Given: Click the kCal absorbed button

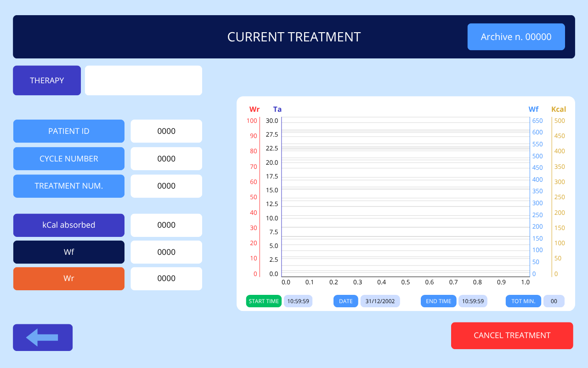Looking at the screenshot, I should point(69,225).
